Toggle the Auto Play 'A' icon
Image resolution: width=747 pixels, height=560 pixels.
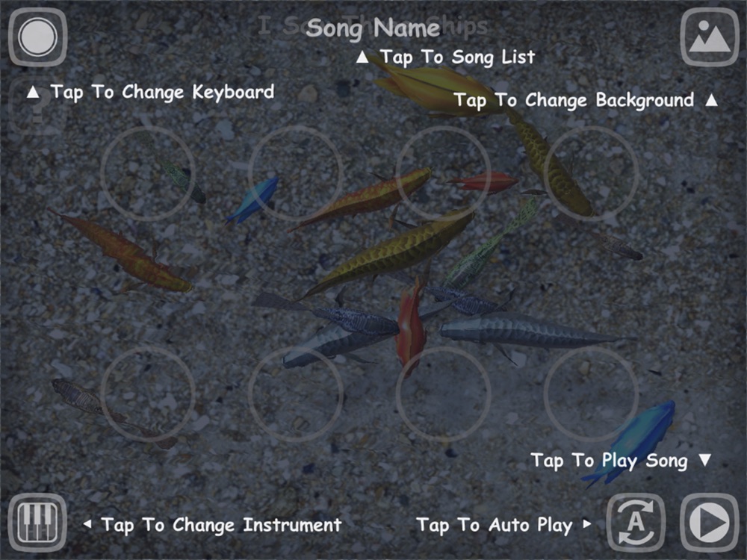coord(636,523)
